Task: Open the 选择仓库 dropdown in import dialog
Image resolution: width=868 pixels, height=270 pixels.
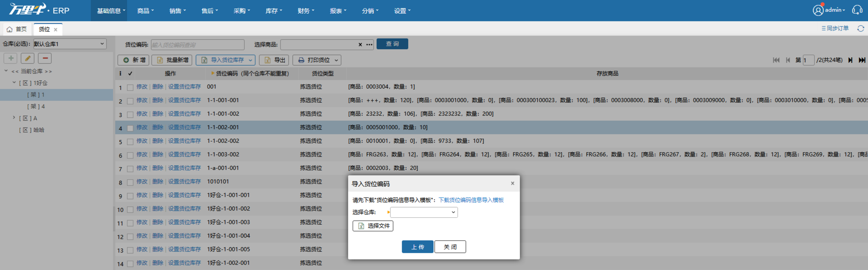Action: coord(424,212)
